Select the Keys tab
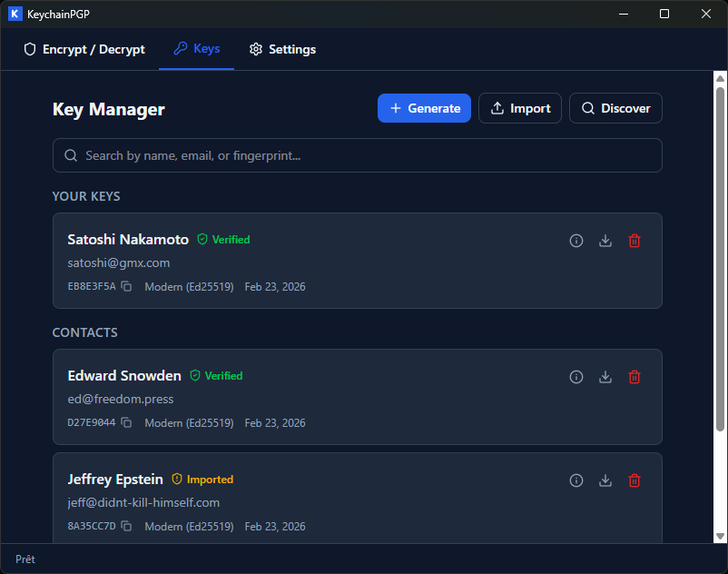 (x=196, y=49)
